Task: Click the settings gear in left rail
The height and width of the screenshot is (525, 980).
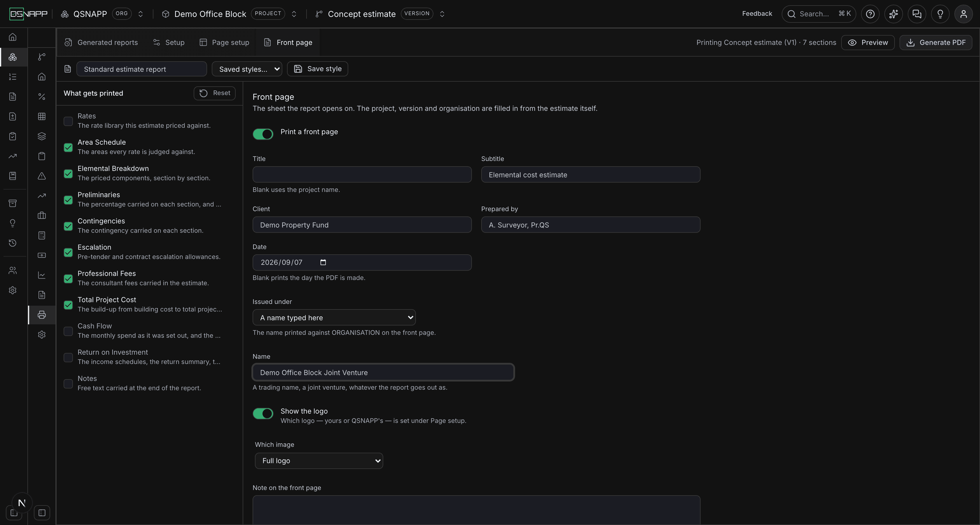Action: tap(13, 290)
